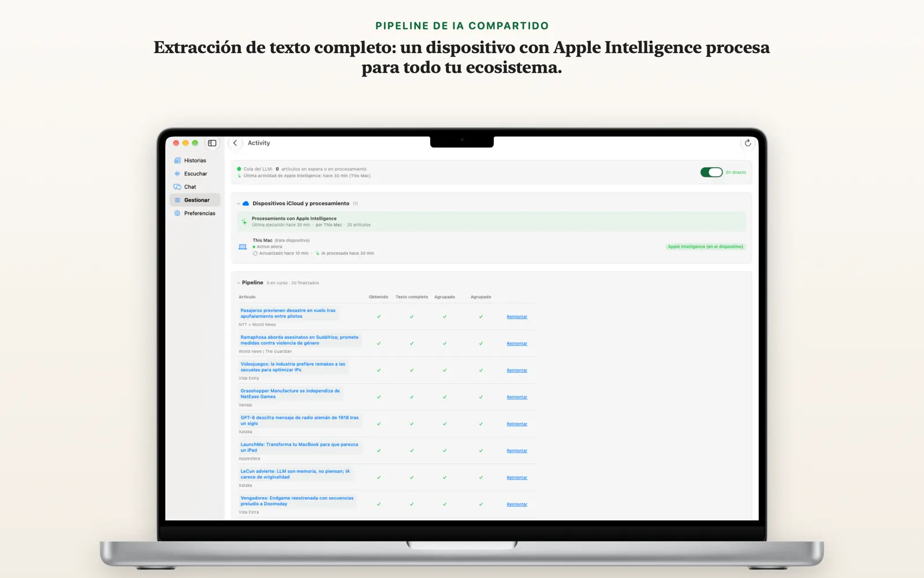Open article 'Grasshopper Manufacture se independiza'
The height and width of the screenshot is (578, 924).
[290, 394]
